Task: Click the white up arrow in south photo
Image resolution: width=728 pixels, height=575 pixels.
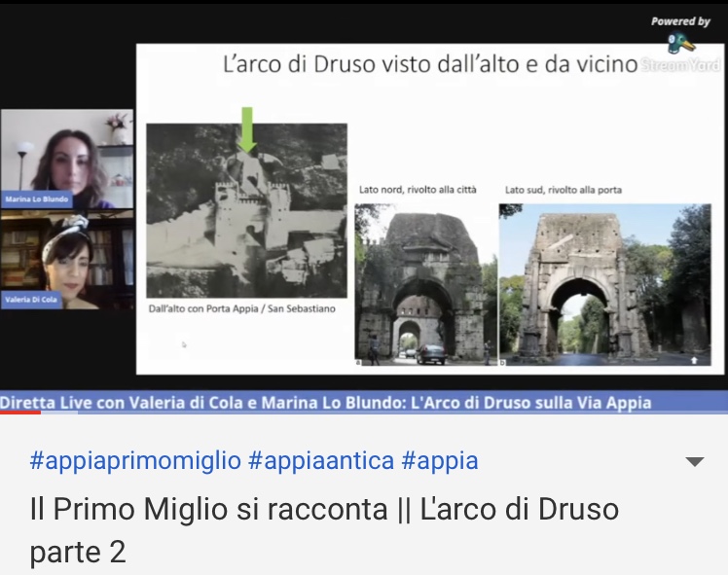Action: tap(693, 359)
